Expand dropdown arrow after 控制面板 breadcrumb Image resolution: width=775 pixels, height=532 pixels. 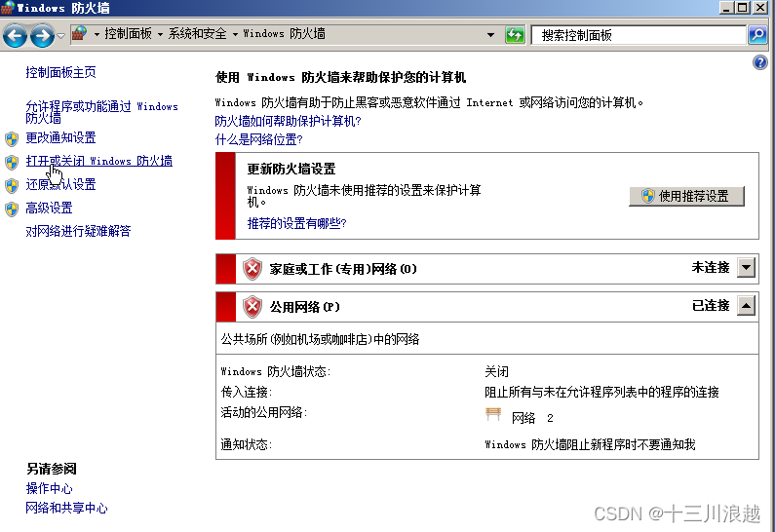[x=160, y=34]
